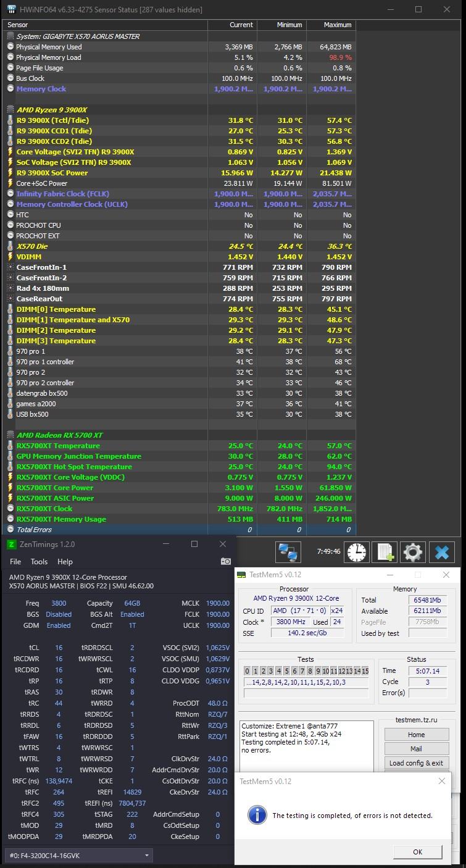Close sensors with the blue X icon
This screenshot has width=466, height=868.
443,552
